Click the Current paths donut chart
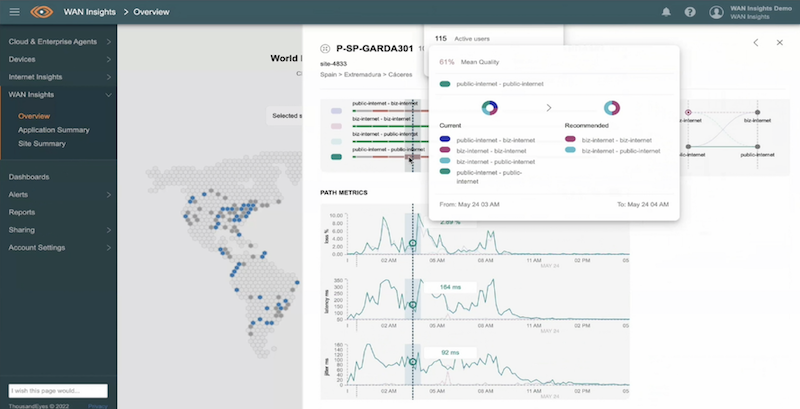Viewport: 800px width, 409px height. tap(489, 107)
